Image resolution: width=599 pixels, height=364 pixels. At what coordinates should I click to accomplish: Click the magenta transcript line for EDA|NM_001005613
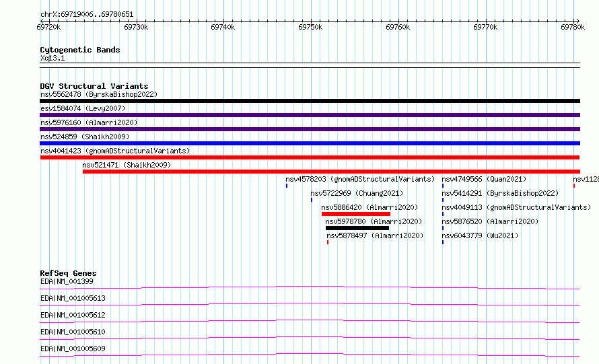coord(310,303)
